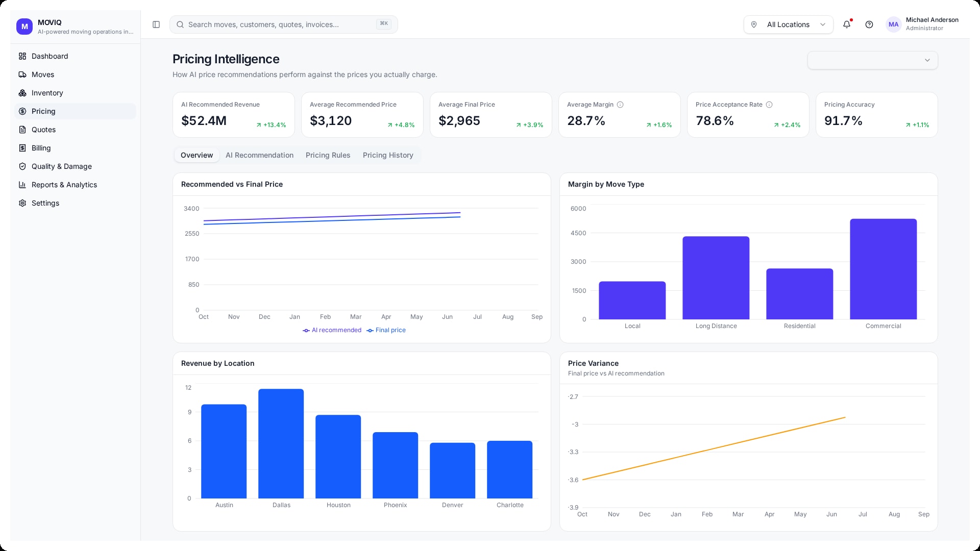Click the AI Recommended Revenue card

234,115
